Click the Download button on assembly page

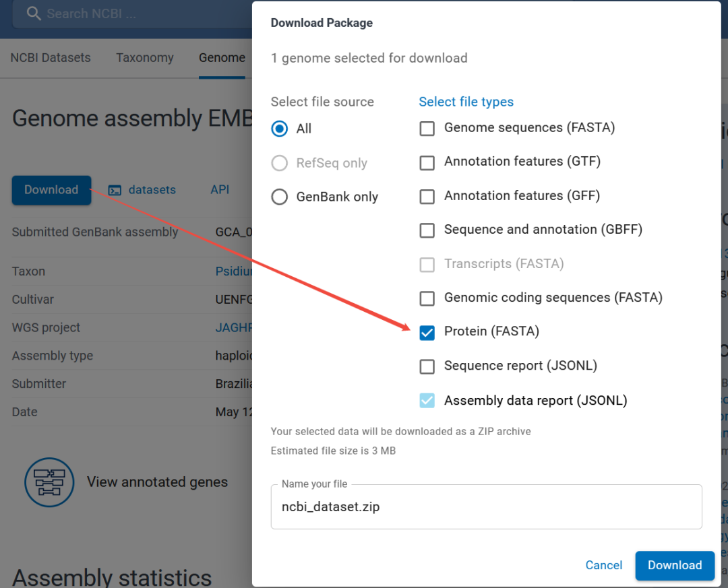point(51,190)
